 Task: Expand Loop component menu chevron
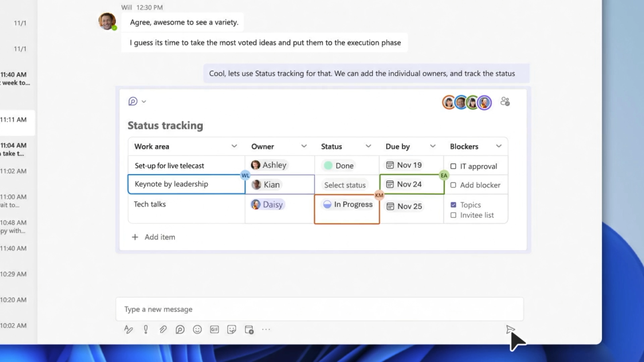pyautogui.click(x=144, y=102)
